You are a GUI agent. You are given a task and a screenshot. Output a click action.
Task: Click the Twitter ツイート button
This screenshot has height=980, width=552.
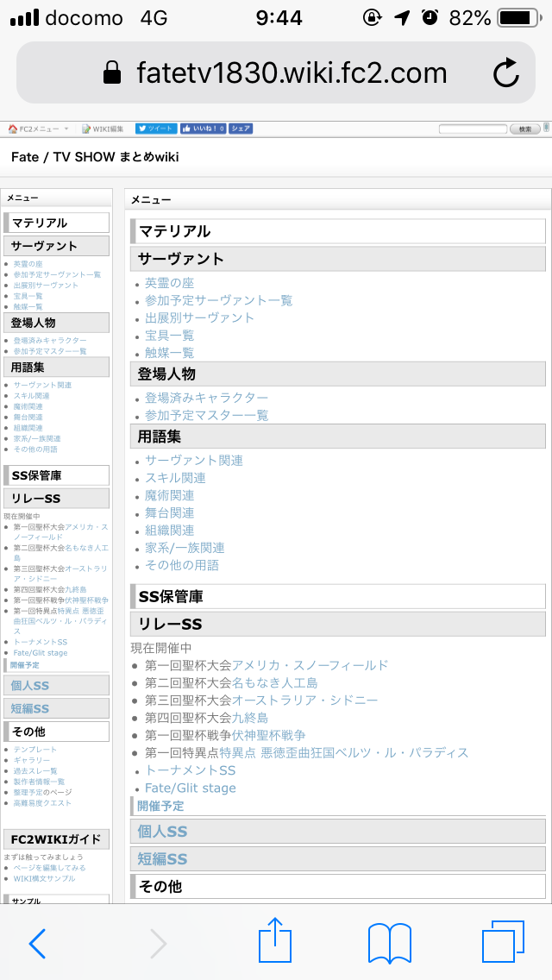point(155,129)
